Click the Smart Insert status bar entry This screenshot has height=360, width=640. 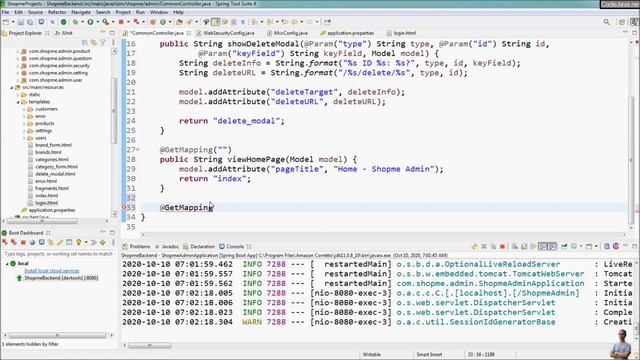click(429, 354)
